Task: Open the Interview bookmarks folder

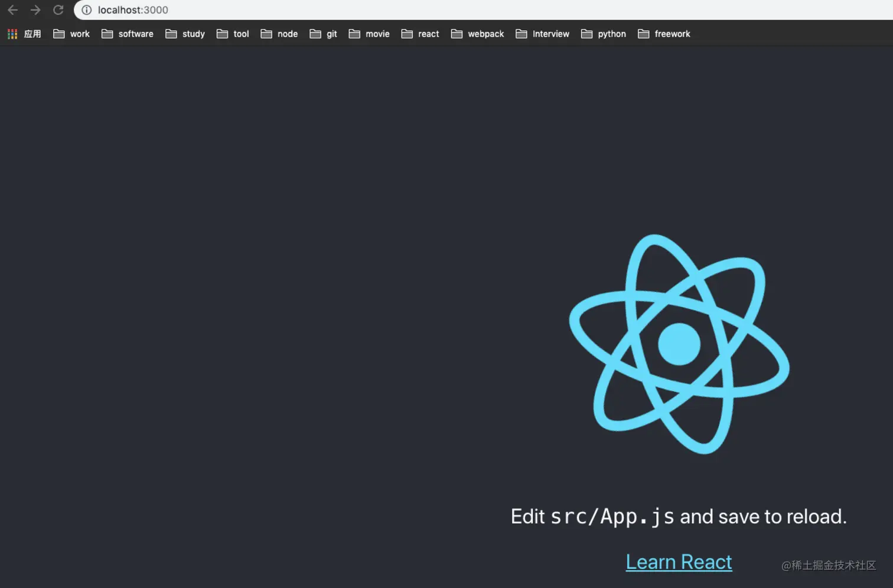Action: click(x=542, y=34)
